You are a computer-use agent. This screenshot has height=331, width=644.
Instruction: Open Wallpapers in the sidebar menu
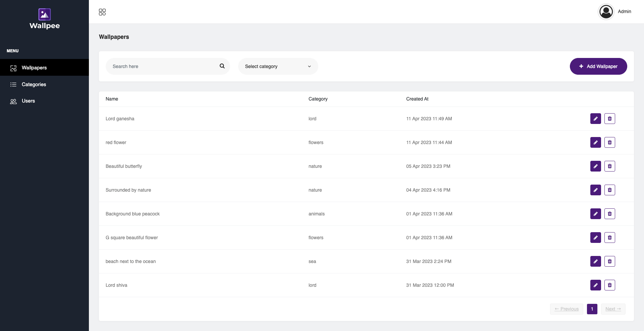point(34,68)
